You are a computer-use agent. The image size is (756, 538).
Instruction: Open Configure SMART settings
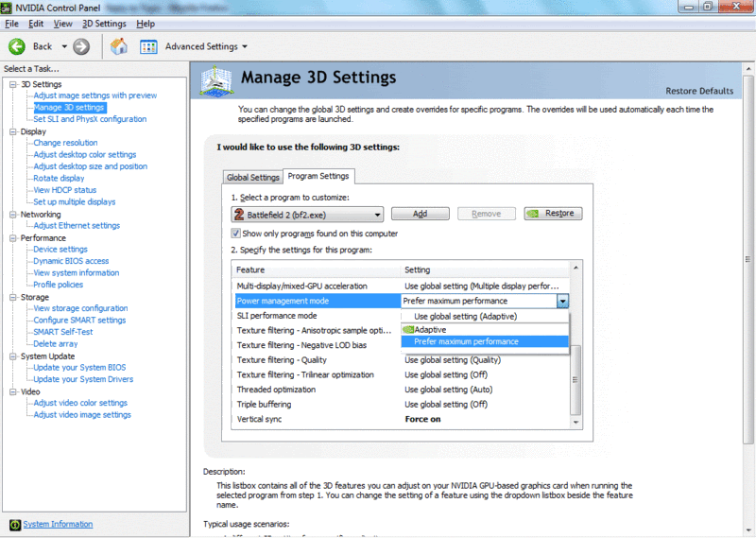(79, 321)
